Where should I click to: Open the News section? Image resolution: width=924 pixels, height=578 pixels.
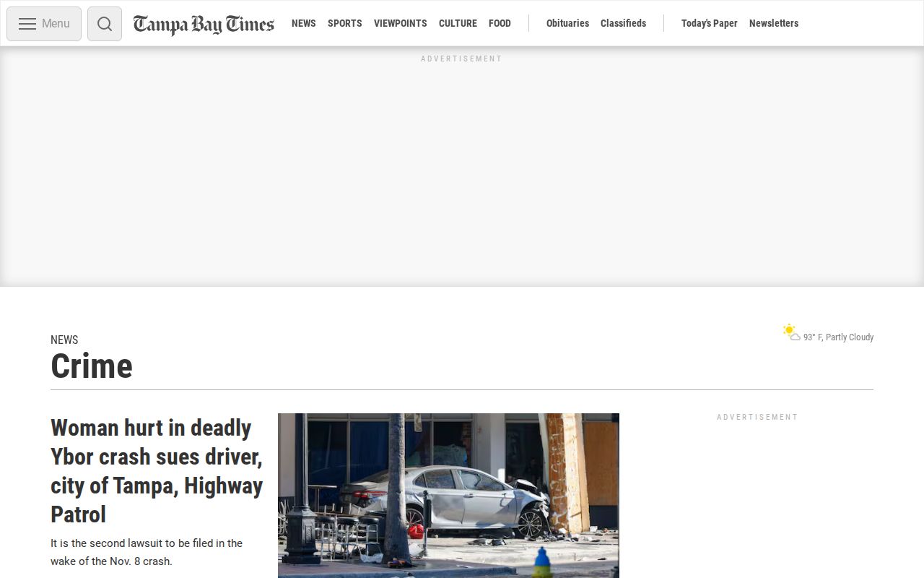click(x=304, y=23)
